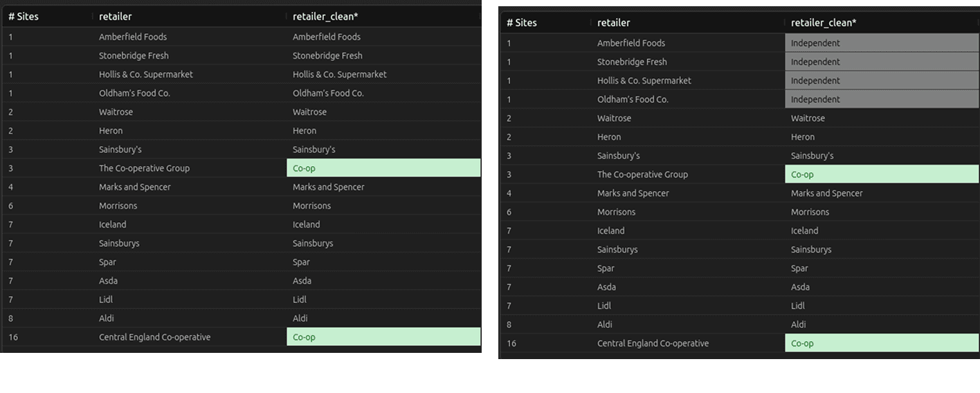Select the Independent cell beside Stonebridge Fresh
The height and width of the screenshot is (393, 980).
(x=882, y=62)
